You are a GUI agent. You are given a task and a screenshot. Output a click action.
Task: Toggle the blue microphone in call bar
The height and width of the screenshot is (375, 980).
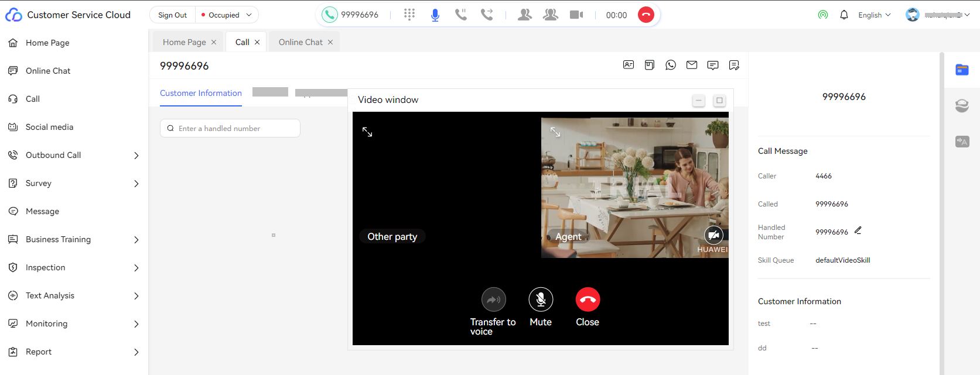435,15
